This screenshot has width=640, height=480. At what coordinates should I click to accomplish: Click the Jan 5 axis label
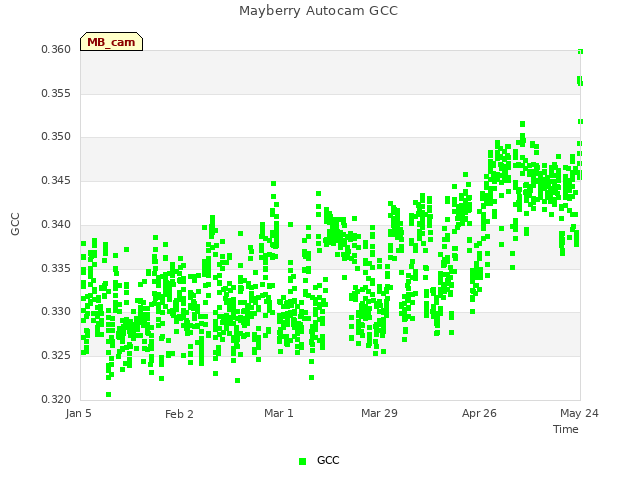[x=78, y=413]
